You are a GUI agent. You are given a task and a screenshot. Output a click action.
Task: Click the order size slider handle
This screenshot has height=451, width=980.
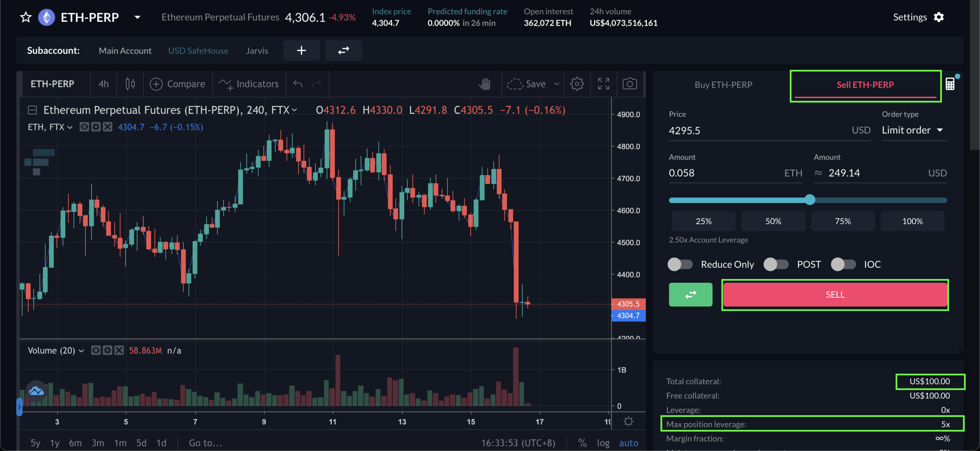[810, 200]
